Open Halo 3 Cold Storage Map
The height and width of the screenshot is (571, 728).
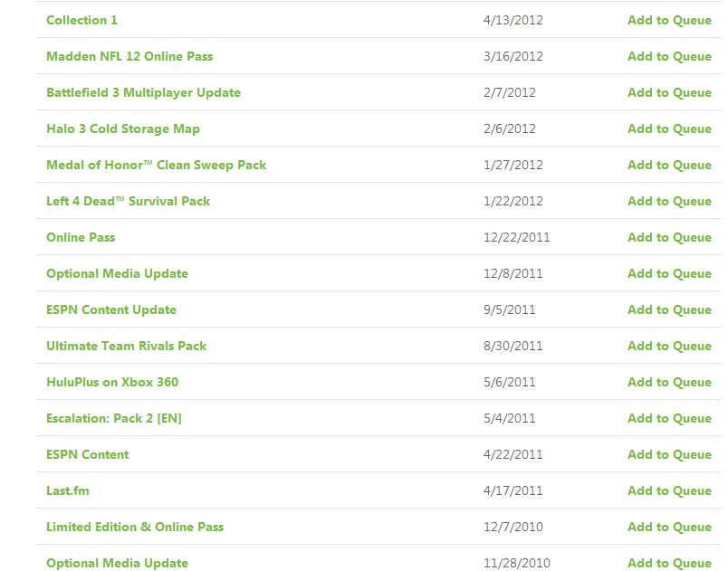(123, 129)
